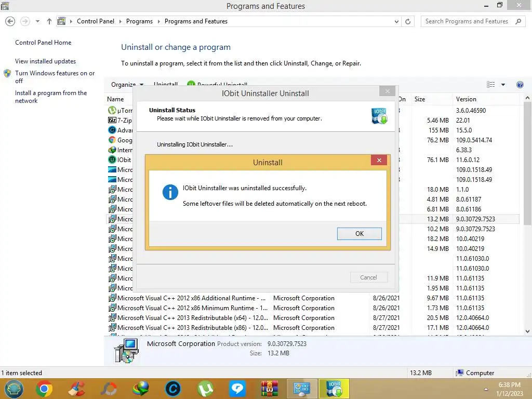Screen dimensions: 532x399
Task: Click the Search Programs and Features box
Action: point(473,21)
